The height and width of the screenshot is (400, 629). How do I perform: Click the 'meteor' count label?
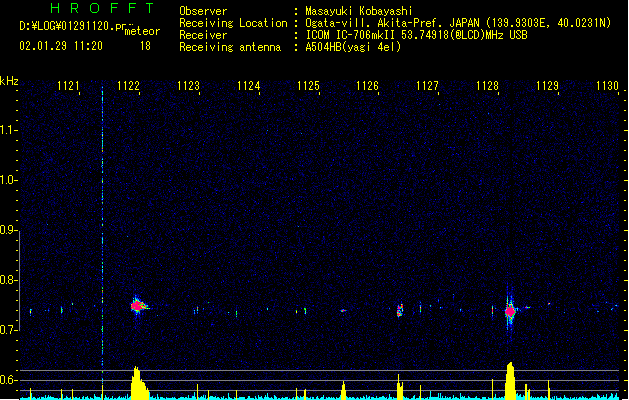pos(142,31)
